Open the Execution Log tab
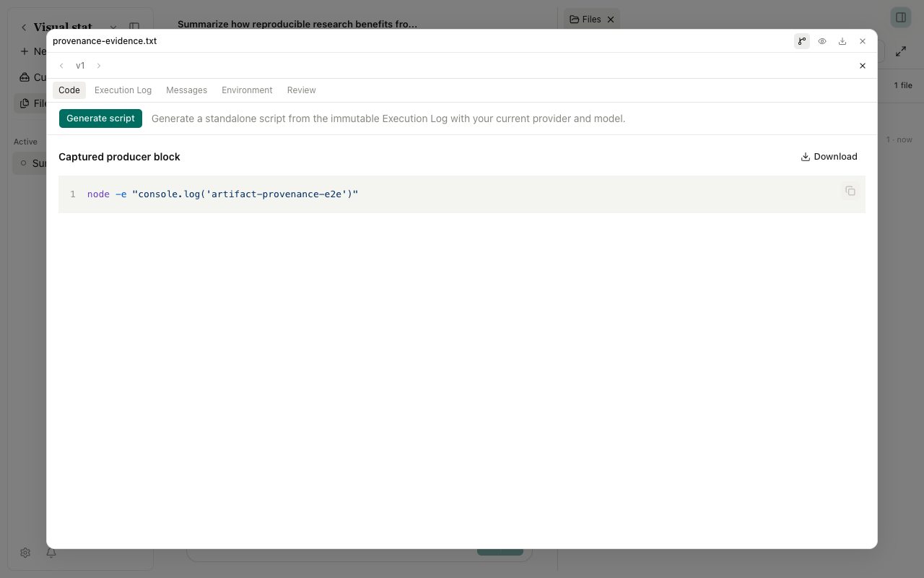This screenshot has width=924, height=578. (x=123, y=90)
